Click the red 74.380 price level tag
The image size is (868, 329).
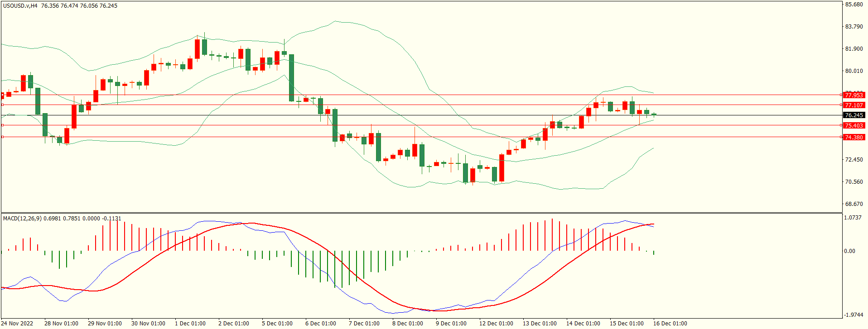pos(854,137)
